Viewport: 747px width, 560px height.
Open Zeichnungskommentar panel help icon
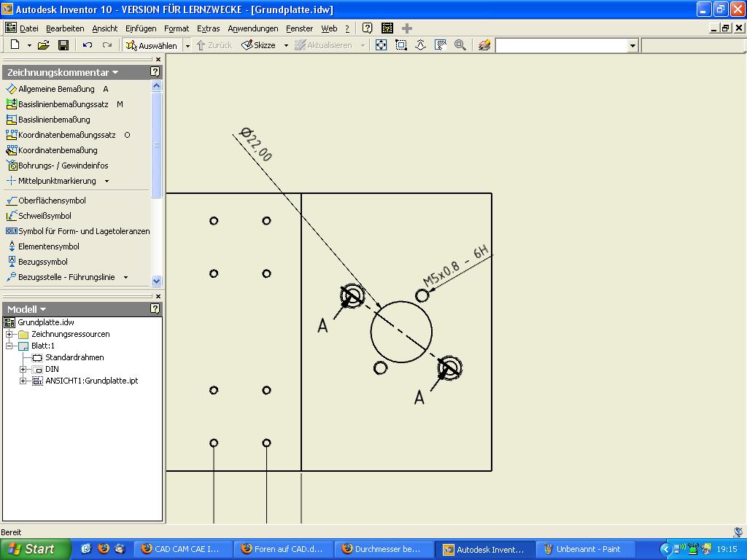[x=155, y=72]
